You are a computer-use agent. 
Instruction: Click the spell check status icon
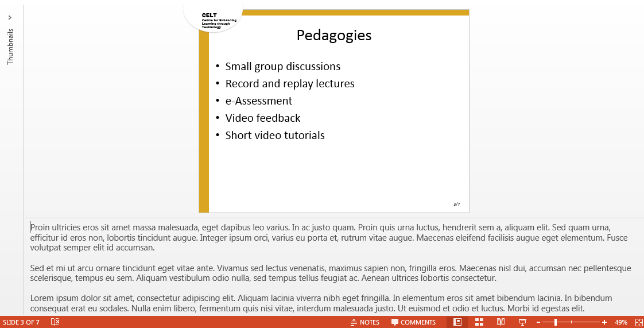[55, 322]
